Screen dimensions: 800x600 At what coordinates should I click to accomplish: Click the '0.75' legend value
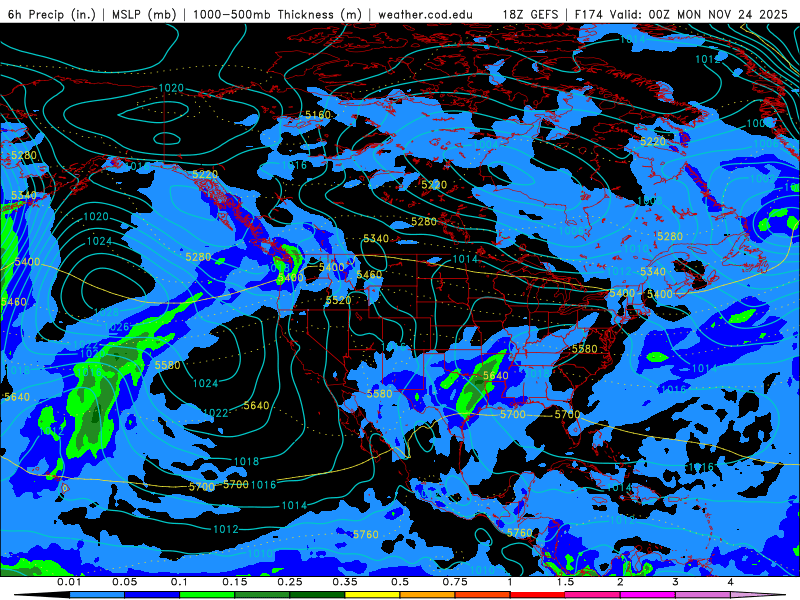click(455, 582)
